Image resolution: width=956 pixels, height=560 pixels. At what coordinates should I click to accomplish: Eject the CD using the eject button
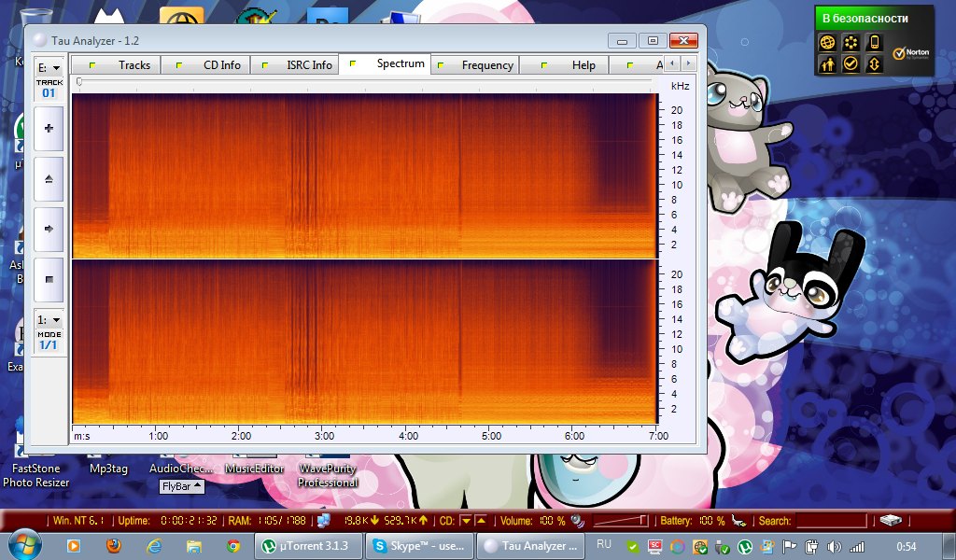point(49,178)
